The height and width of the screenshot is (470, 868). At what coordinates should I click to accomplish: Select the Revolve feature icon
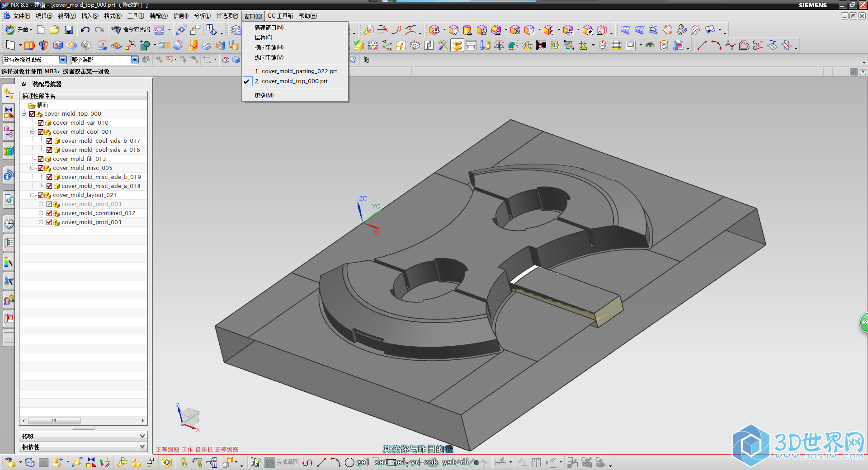pyautogui.click(x=43, y=45)
